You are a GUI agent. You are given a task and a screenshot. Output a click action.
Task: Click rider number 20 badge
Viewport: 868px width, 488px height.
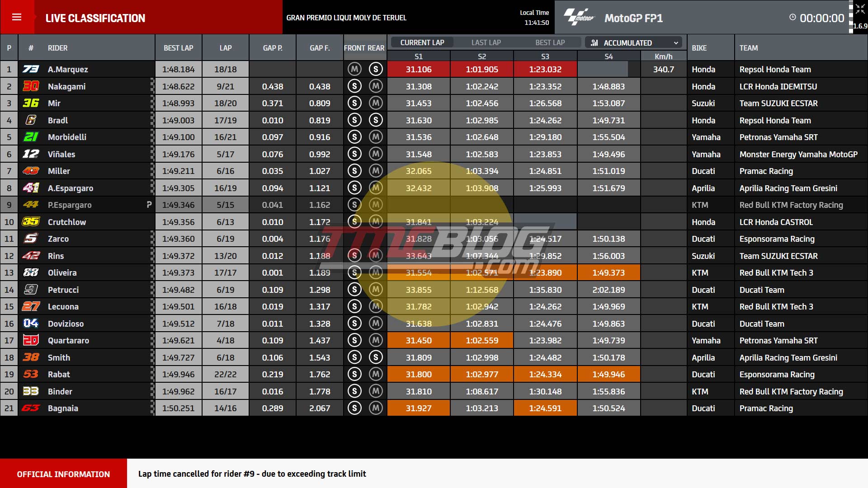coord(31,340)
